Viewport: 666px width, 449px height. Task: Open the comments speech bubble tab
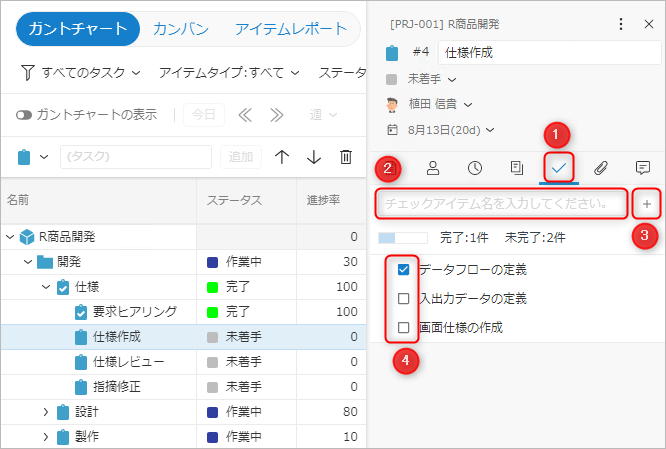(643, 167)
